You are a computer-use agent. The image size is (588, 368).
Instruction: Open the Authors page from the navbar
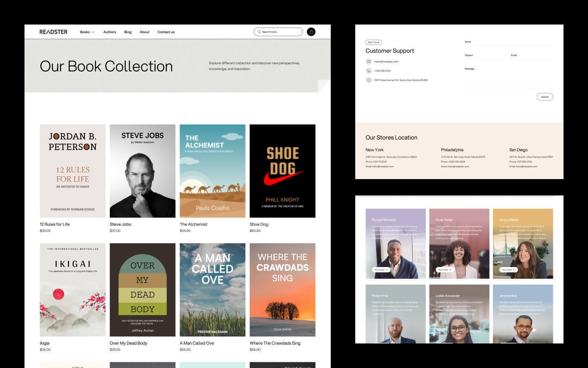109,31
